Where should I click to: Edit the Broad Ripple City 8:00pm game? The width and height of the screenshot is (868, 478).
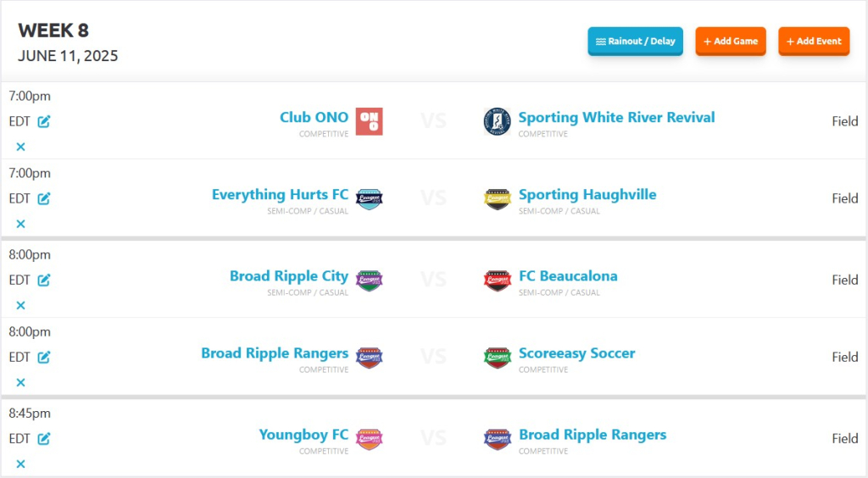pos(44,281)
